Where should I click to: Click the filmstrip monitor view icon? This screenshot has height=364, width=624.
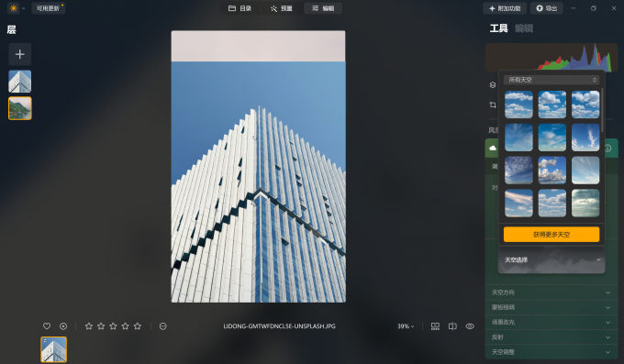(x=435, y=326)
